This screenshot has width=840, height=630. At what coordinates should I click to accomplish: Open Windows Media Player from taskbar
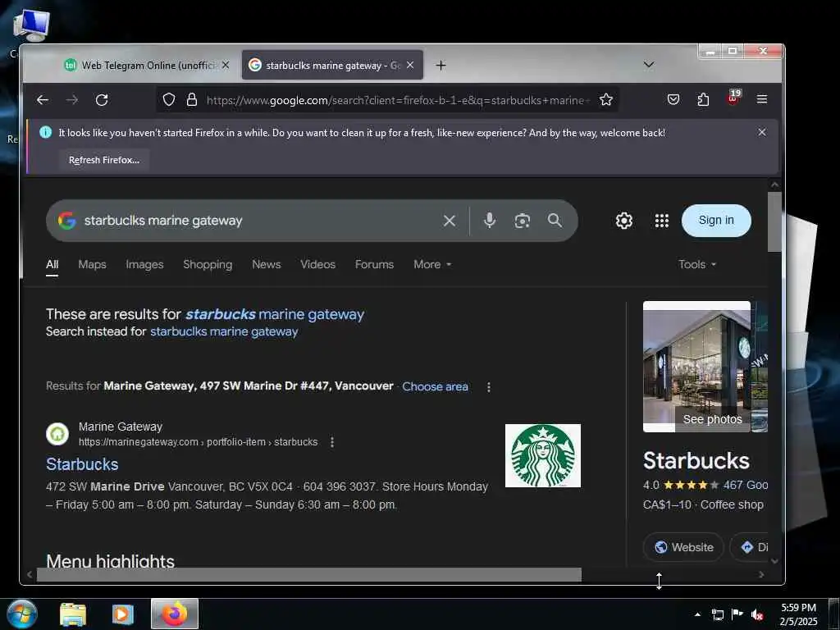(123, 614)
